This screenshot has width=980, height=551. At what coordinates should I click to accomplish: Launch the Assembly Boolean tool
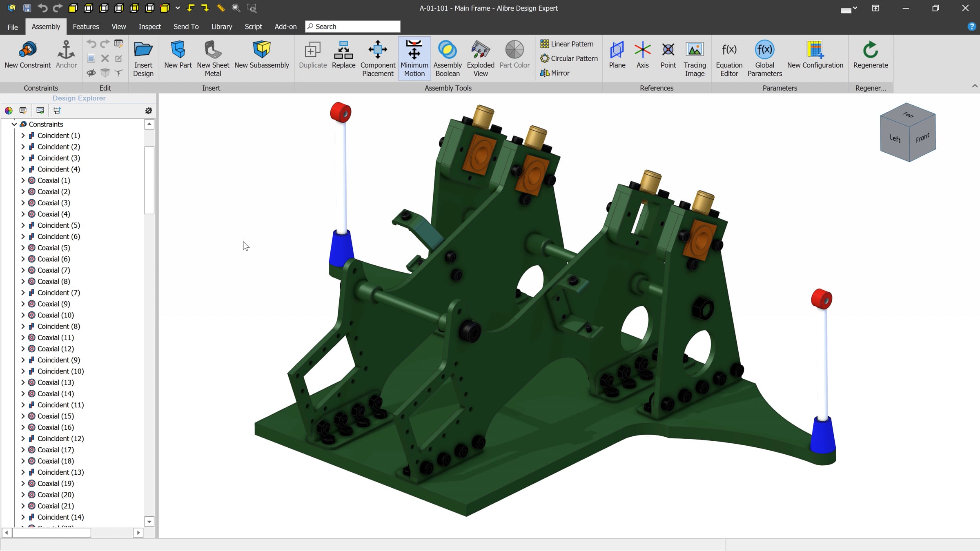pyautogui.click(x=447, y=50)
